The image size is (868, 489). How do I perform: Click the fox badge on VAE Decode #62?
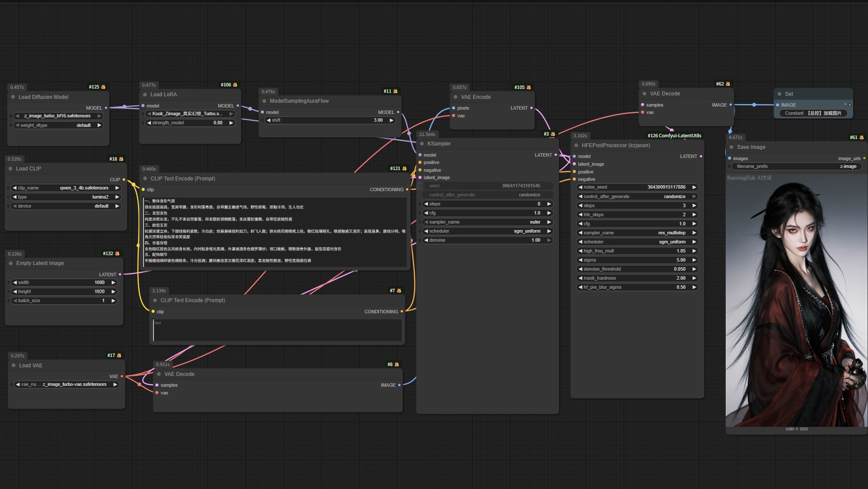tap(728, 84)
